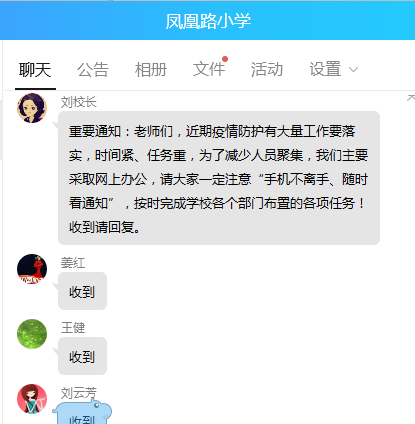Click 刘云芳's blue 收到 bubble

click(x=82, y=413)
